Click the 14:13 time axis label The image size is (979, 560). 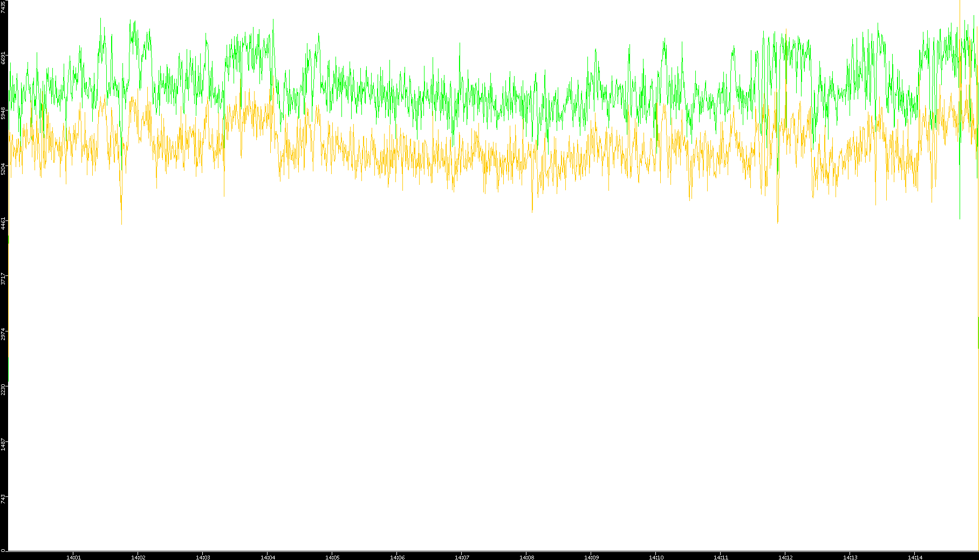[850, 557]
